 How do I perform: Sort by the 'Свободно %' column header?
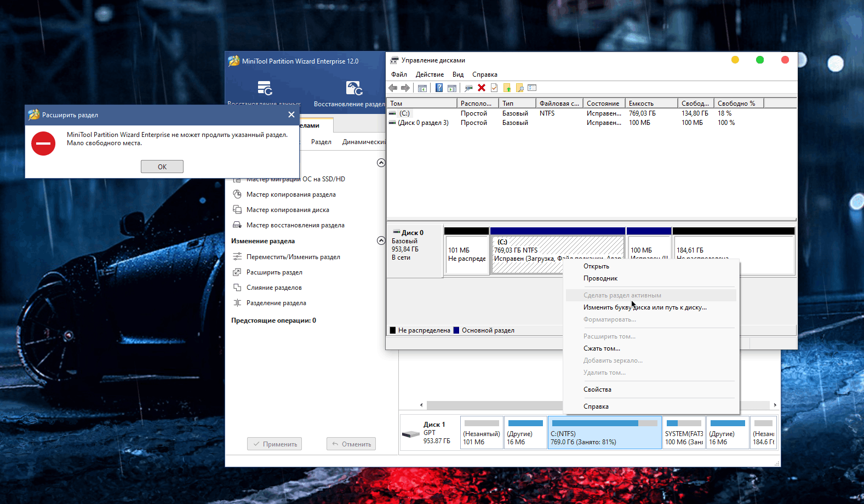point(739,103)
